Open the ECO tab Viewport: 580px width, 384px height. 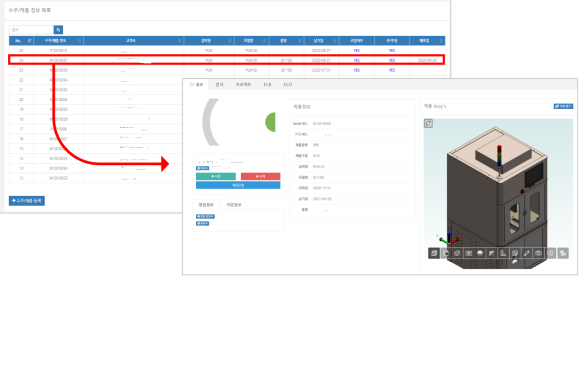288,85
